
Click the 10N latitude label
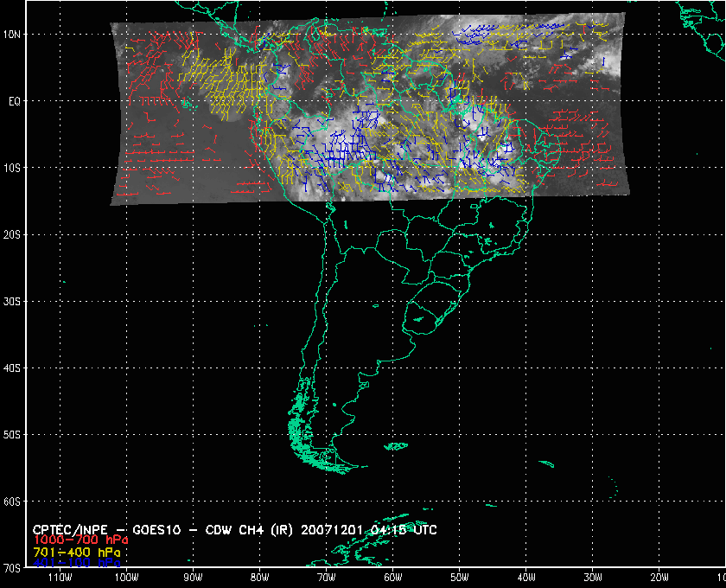point(11,35)
